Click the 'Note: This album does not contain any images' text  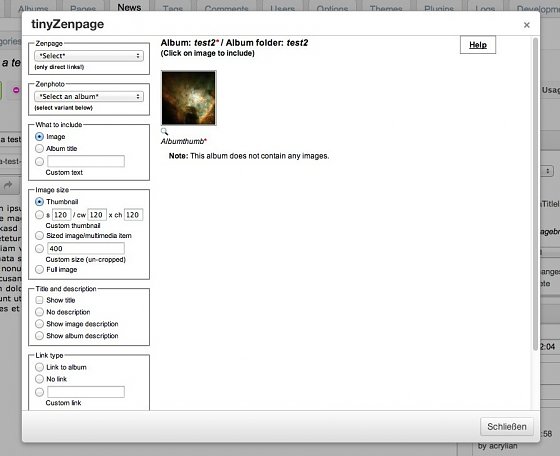click(249, 156)
